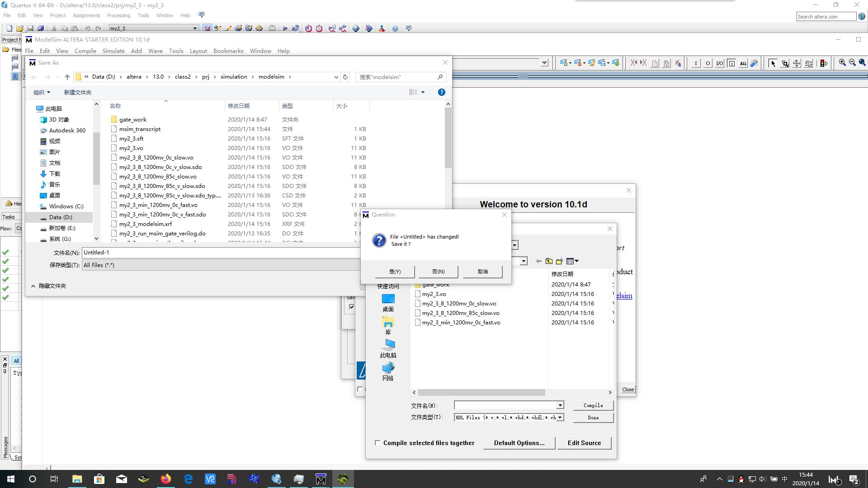Click ModelSim 'I' input filter icon
The height and width of the screenshot is (488, 868).
pyautogui.click(x=696, y=63)
